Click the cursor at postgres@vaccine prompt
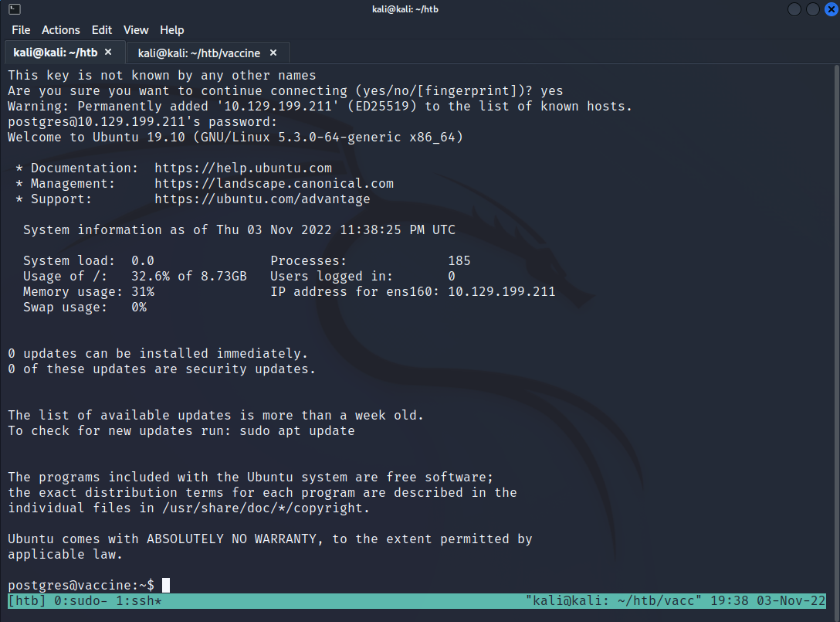840x622 pixels. tap(166, 586)
